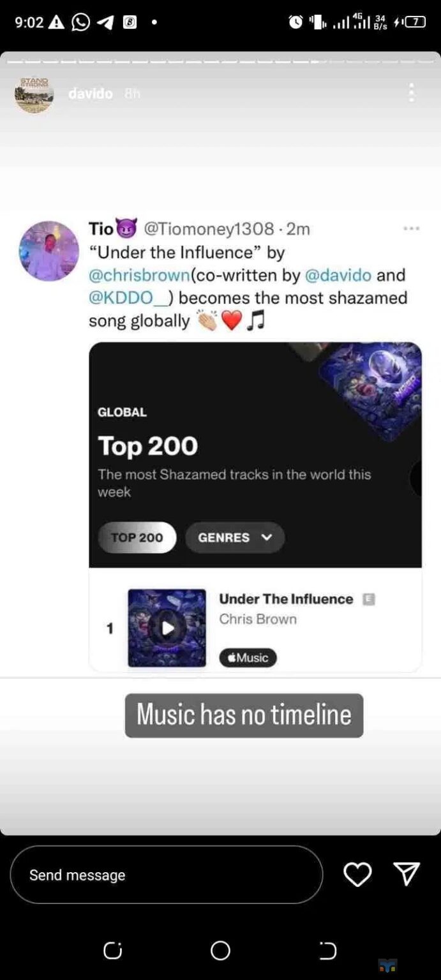Open story options three-dot menu
441x980 pixels.
(x=412, y=93)
